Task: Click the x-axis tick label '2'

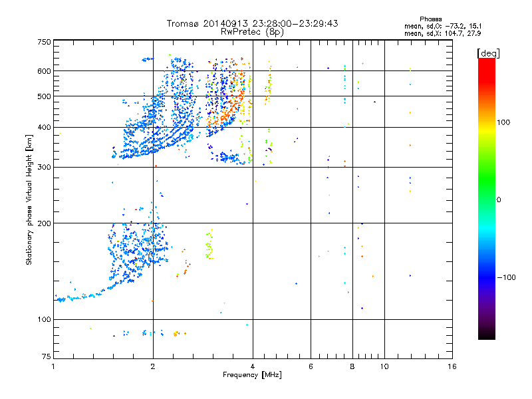Action: coord(153,366)
